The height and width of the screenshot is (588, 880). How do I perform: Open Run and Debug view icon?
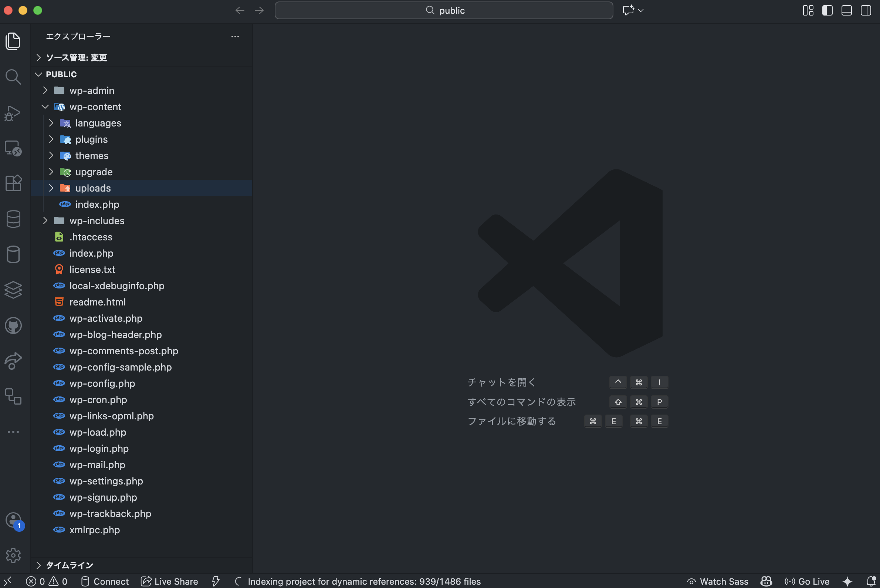13,113
